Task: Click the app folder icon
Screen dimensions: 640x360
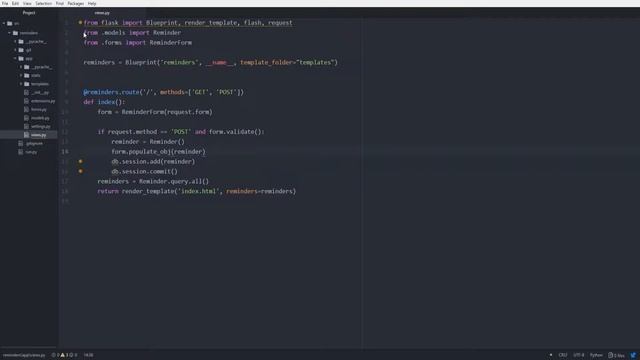Action: [x=21, y=58]
